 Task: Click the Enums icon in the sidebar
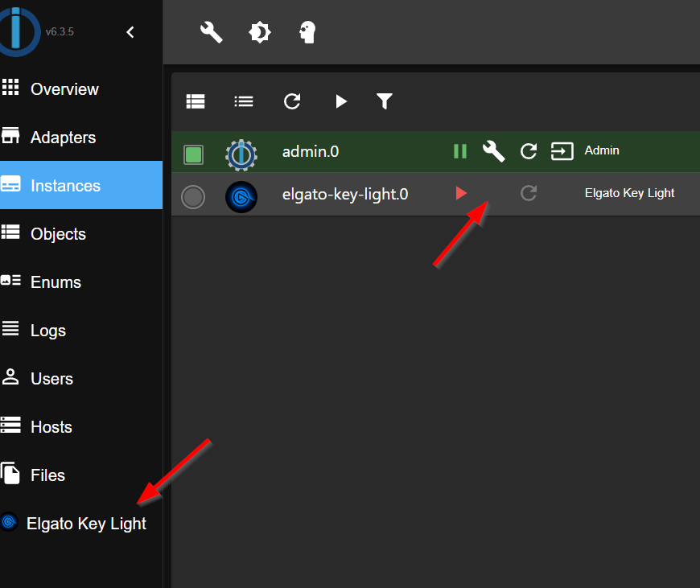pos(10,280)
